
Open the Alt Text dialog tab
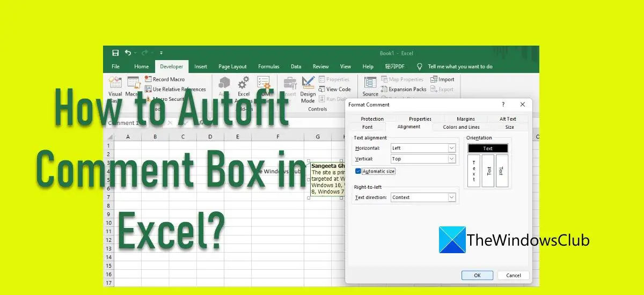pyautogui.click(x=508, y=119)
